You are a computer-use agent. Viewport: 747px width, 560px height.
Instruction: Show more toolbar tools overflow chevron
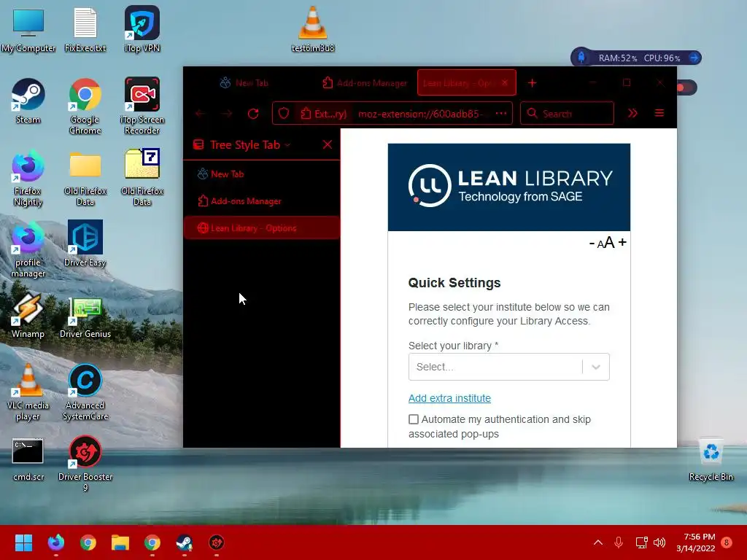[x=632, y=113]
